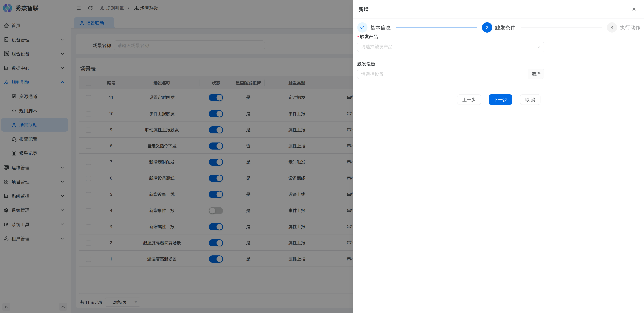This screenshot has width=644, height=313.
Task: Toggle status switch for 新增事件上报 row
Action: pos(216,211)
